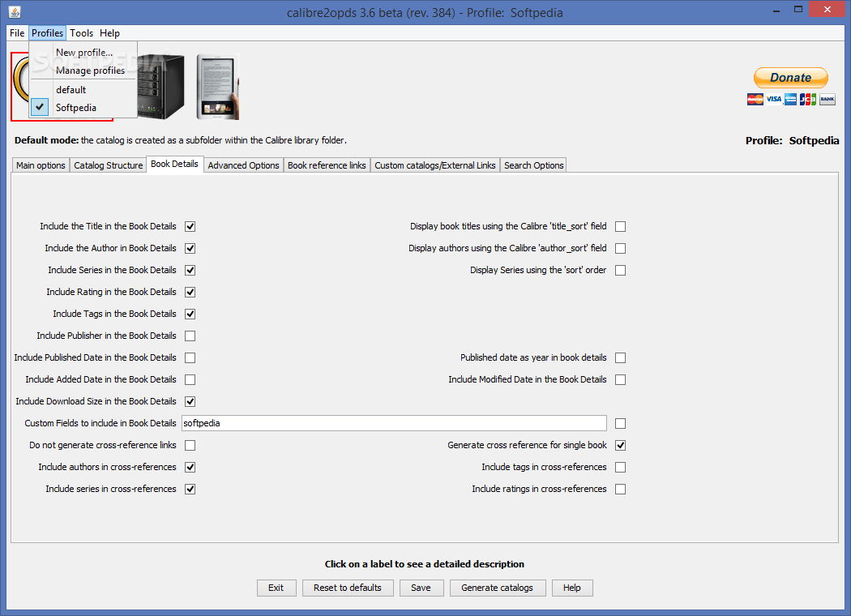Click 'Published date as year in book details' label

pyautogui.click(x=533, y=357)
